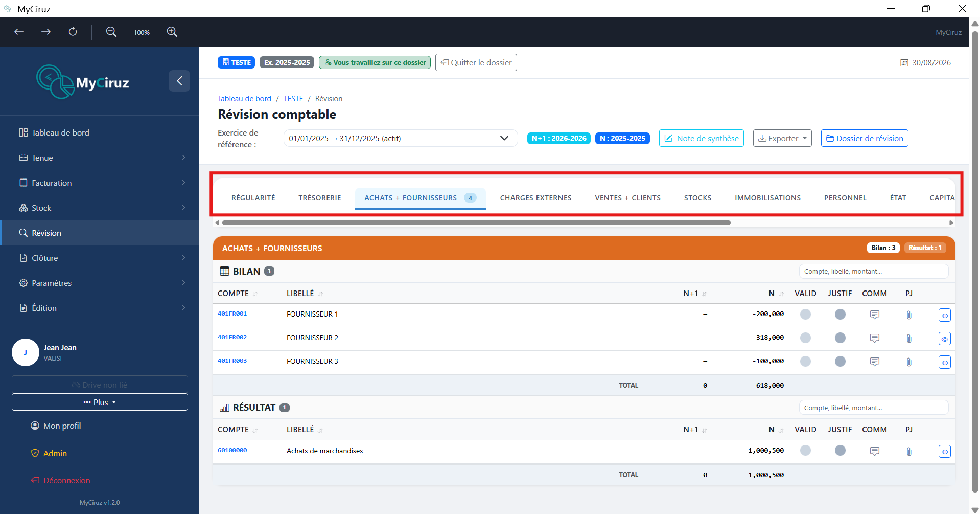Open the Dossier de révision button

865,138
